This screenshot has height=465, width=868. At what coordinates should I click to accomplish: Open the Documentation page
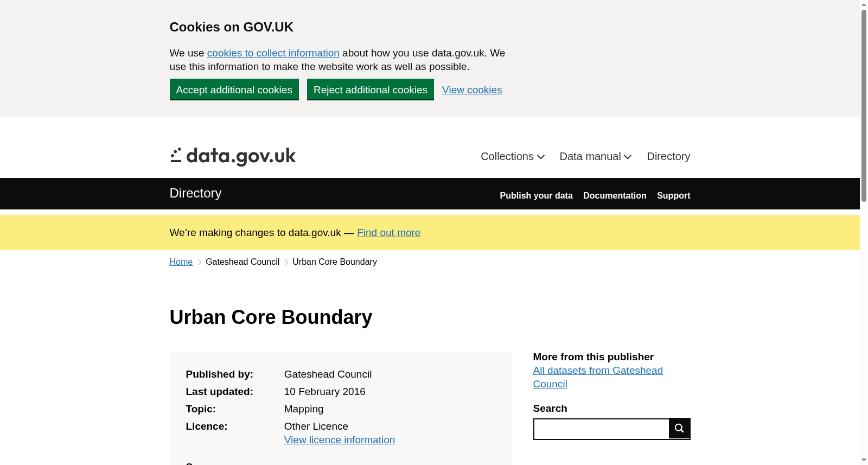coord(615,195)
